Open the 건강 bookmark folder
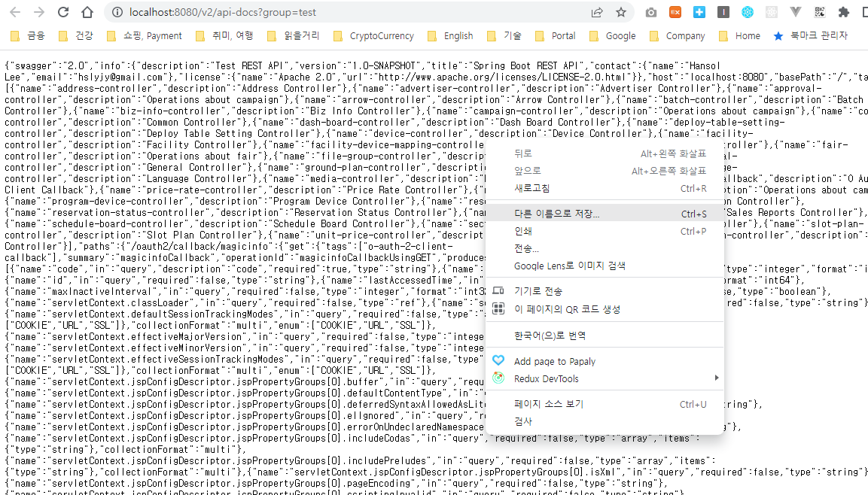 [x=76, y=36]
